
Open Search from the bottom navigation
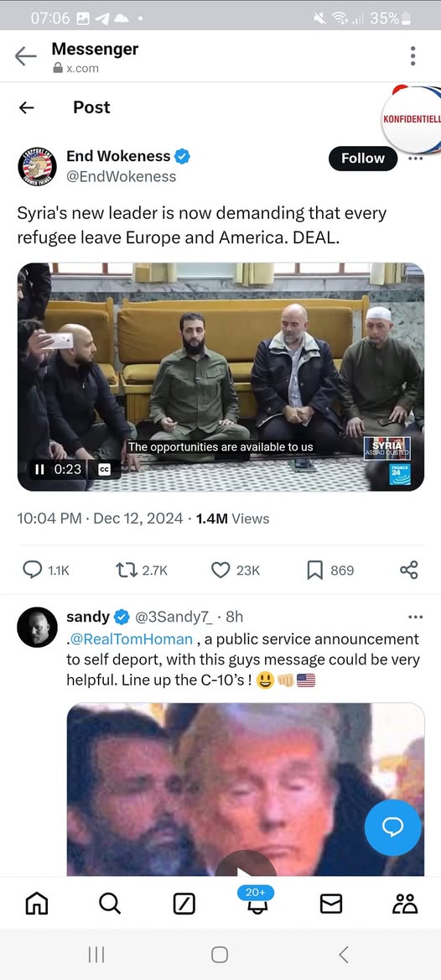110,903
